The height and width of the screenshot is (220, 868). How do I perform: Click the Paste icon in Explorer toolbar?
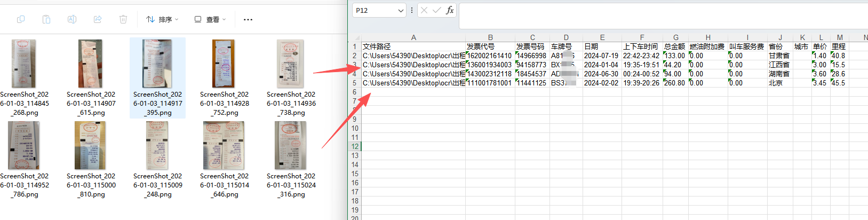click(x=46, y=19)
